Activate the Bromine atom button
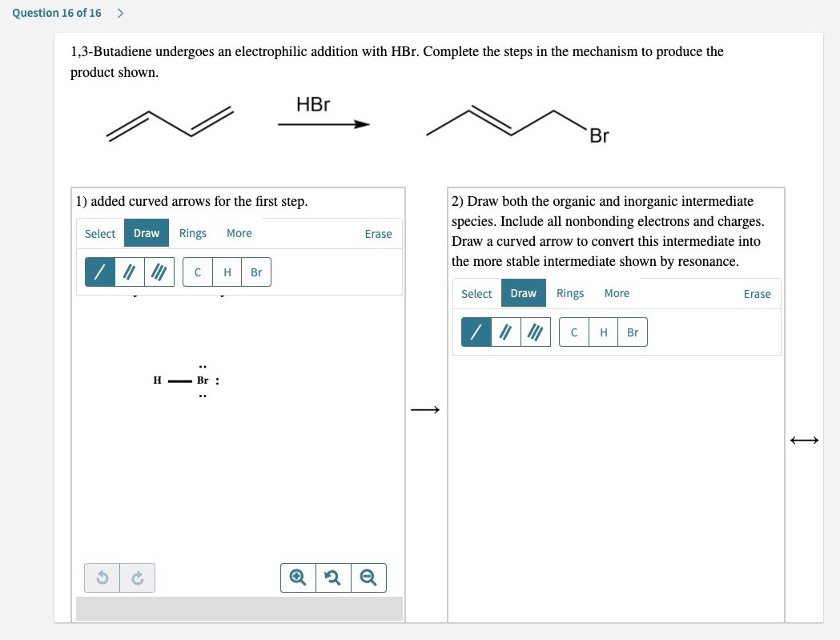 coord(255,272)
